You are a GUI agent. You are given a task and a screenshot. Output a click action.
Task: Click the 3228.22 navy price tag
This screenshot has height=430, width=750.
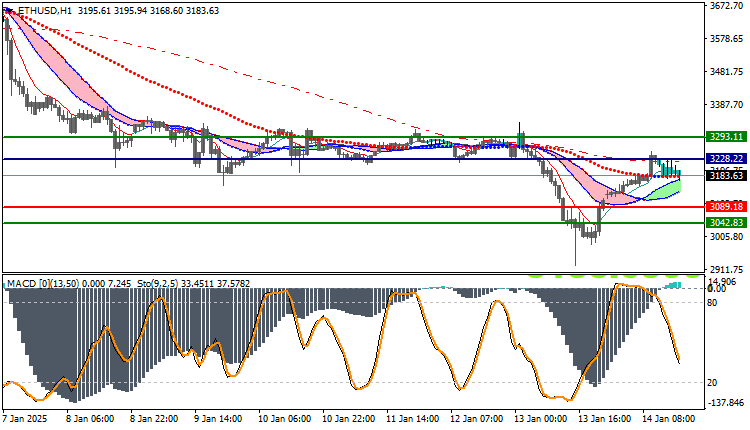[726, 159]
